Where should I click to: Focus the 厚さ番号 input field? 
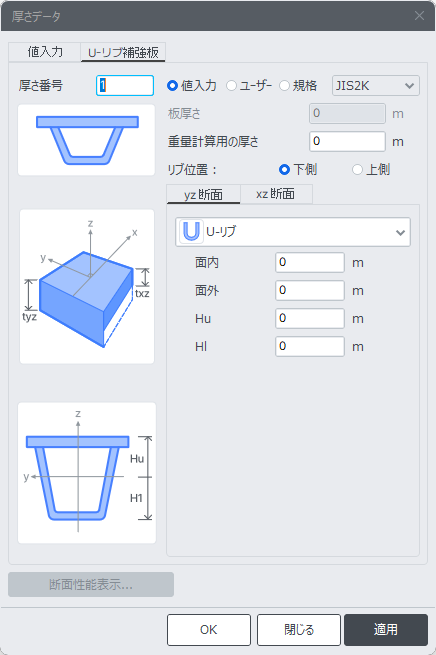pyautogui.click(x=125, y=86)
